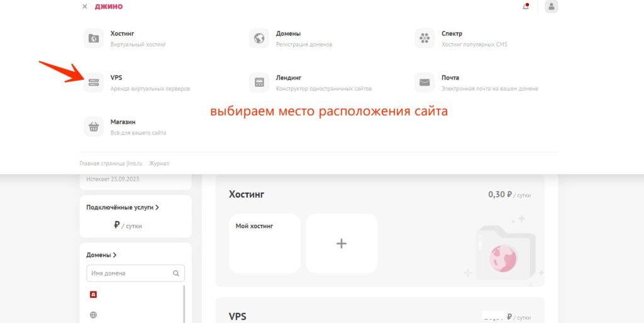Open the user profile avatar icon
Screen dimensions: 644x323
pyautogui.click(x=551, y=6)
